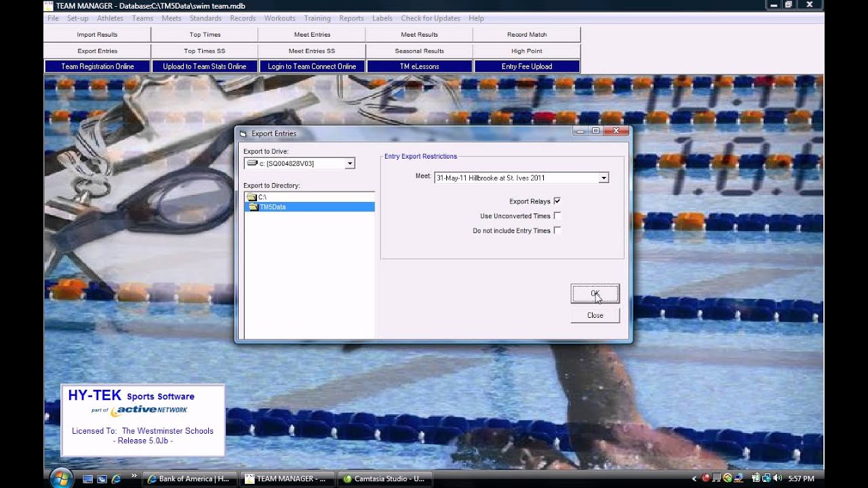The image size is (868, 488).
Task: Close the Export Entries dialog with X
Action: point(616,131)
